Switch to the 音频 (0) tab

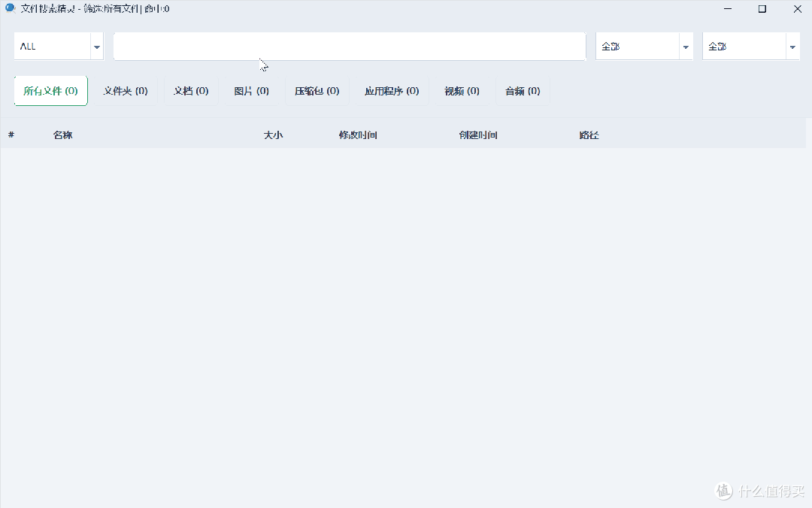[523, 91]
